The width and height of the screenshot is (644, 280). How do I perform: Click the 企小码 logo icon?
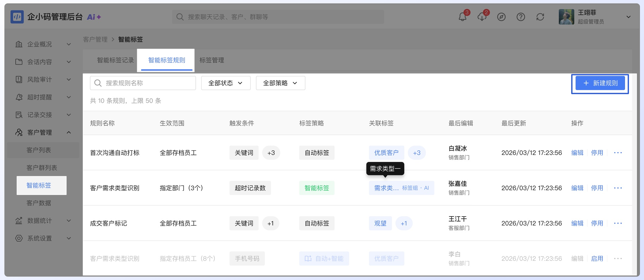coord(17,17)
